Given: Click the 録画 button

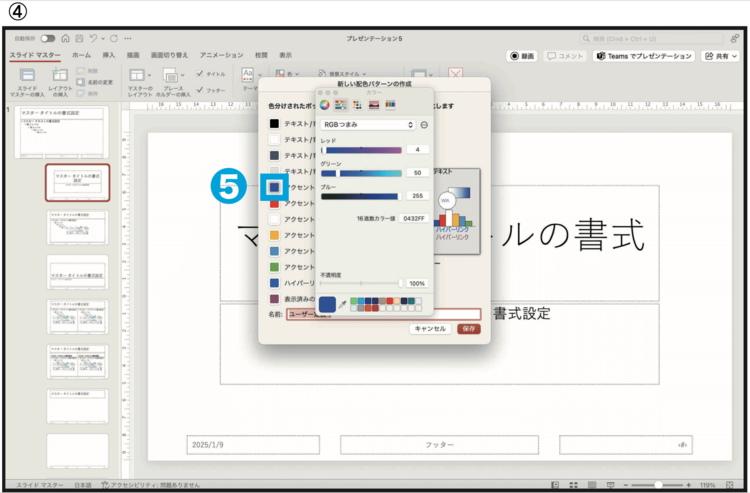Looking at the screenshot, I should 522,56.
